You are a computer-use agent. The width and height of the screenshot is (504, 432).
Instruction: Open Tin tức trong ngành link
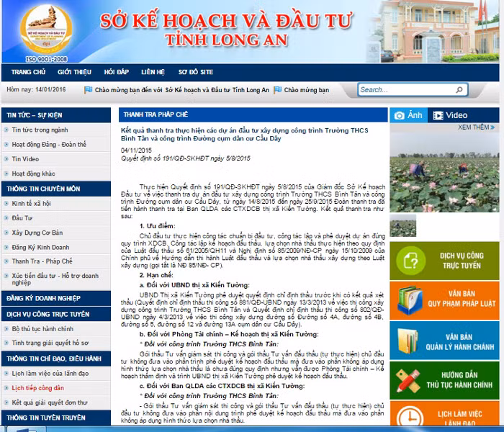pos(40,130)
